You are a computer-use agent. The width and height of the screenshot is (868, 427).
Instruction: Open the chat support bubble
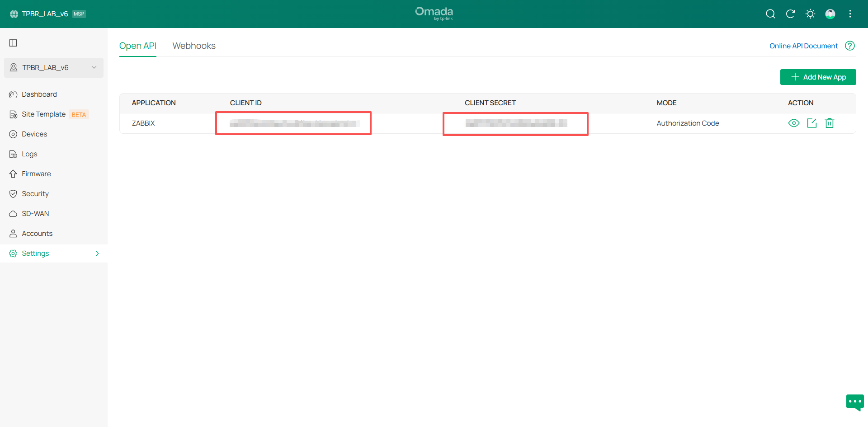[x=854, y=402]
